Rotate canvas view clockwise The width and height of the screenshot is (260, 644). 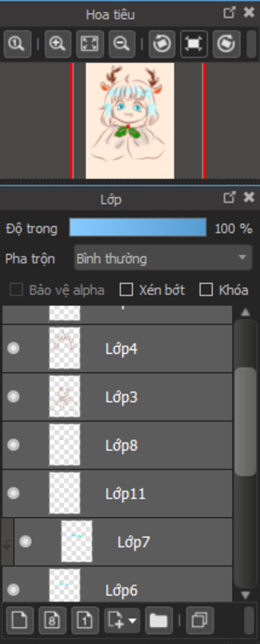[226, 44]
